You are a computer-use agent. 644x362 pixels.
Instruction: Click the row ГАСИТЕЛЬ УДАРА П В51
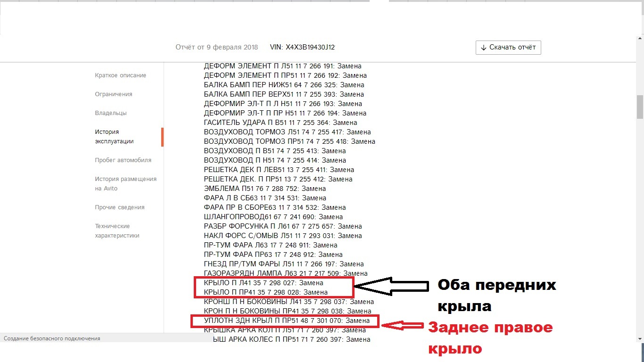pos(281,123)
